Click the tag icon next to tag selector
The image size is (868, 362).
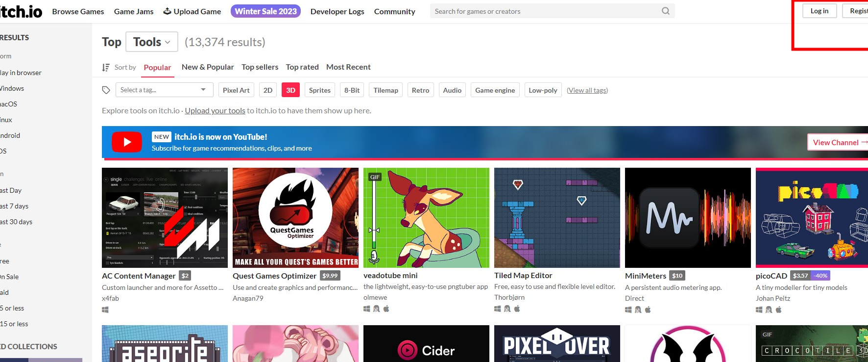point(106,90)
